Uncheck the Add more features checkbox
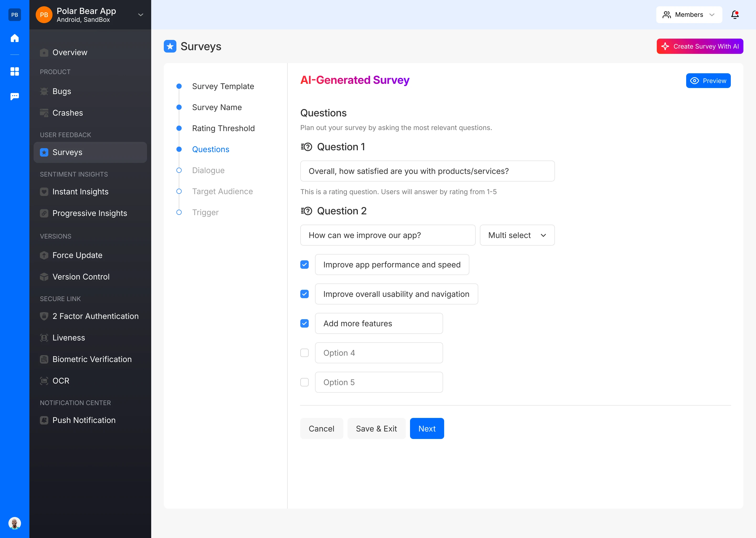The image size is (756, 538). 304,323
